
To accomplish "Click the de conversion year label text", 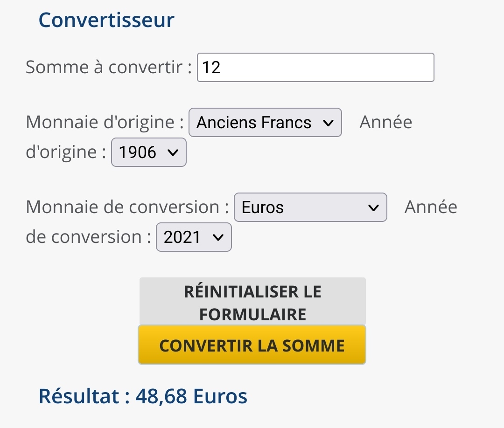I will (x=88, y=237).
